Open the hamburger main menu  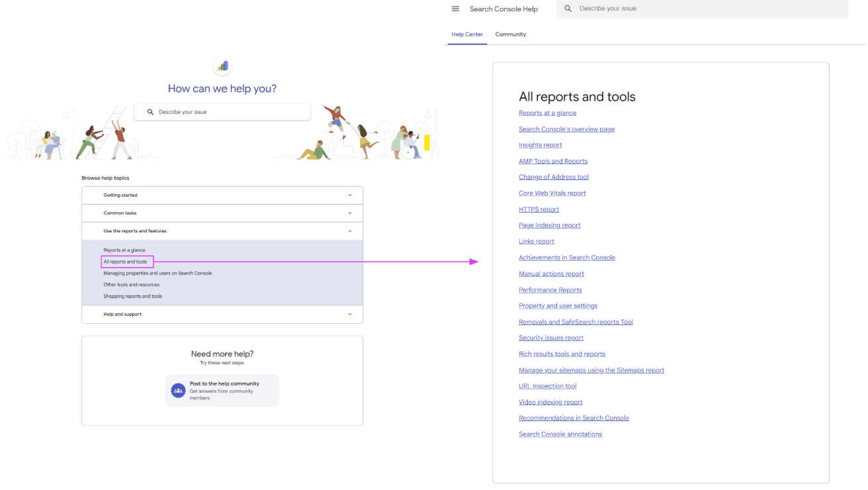point(455,9)
